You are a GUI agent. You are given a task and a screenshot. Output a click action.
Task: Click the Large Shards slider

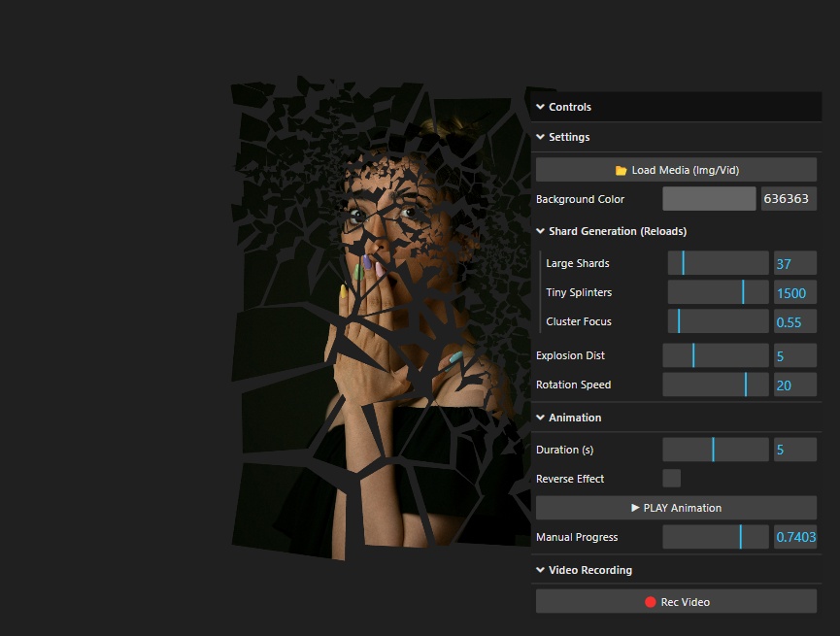(718, 263)
